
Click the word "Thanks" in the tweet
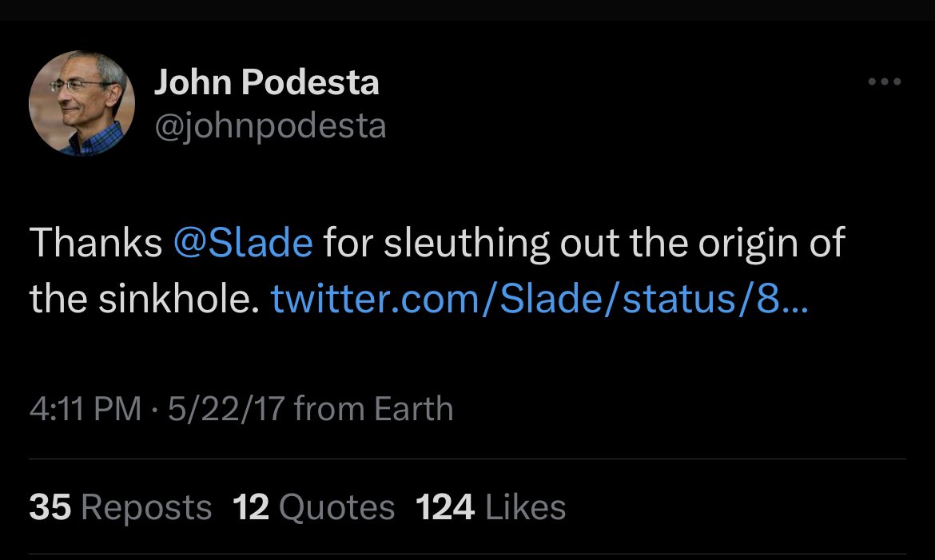(x=96, y=244)
